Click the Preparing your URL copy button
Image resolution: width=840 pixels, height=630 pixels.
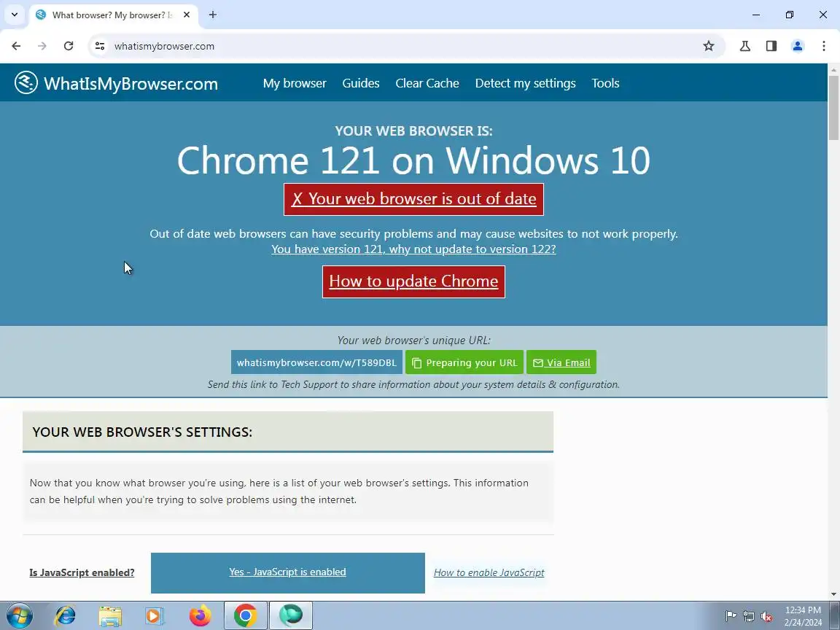coord(464,362)
